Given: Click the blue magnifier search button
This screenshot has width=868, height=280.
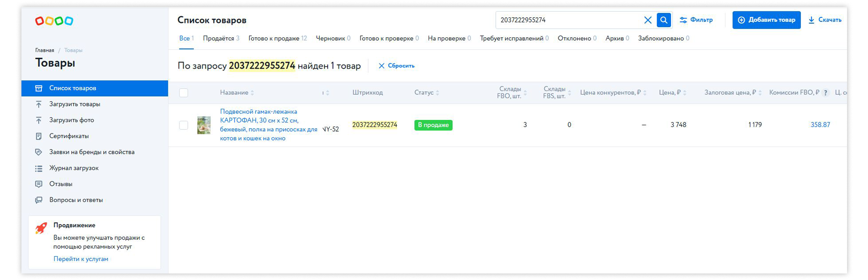Looking at the screenshot, I should [x=664, y=20].
